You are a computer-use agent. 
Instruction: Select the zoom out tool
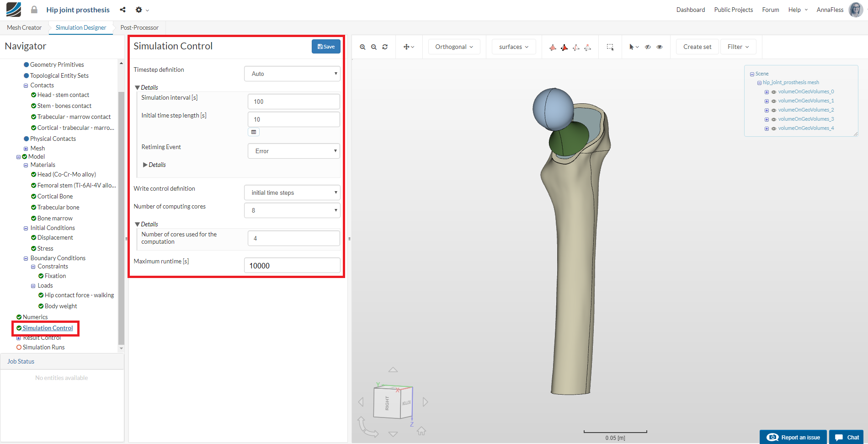[x=374, y=47]
